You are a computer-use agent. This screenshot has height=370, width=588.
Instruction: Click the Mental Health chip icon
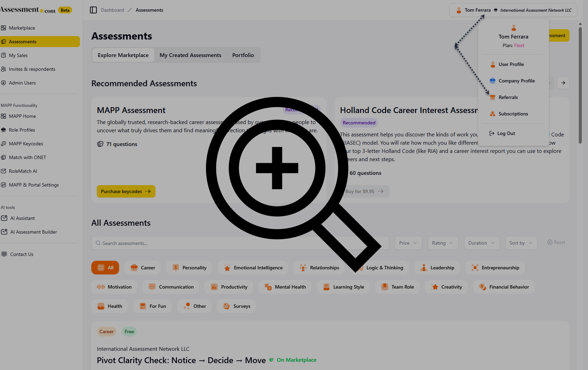pyautogui.click(x=268, y=287)
